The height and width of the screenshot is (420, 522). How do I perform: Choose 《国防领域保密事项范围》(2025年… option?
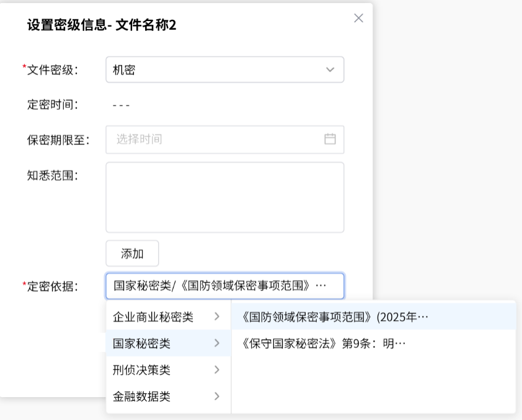(373, 317)
